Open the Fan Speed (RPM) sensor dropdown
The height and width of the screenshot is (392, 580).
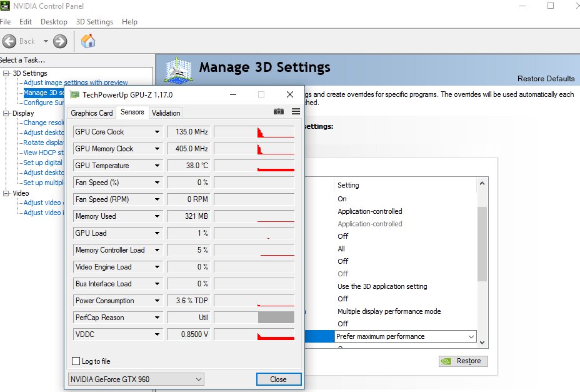[x=157, y=199]
